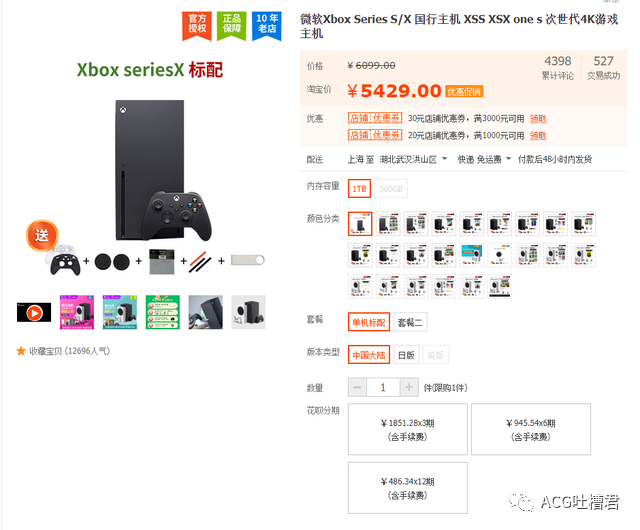Pick the teal-colored variant swatch
The height and width of the screenshot is (530, 640).
click(471, 255)
